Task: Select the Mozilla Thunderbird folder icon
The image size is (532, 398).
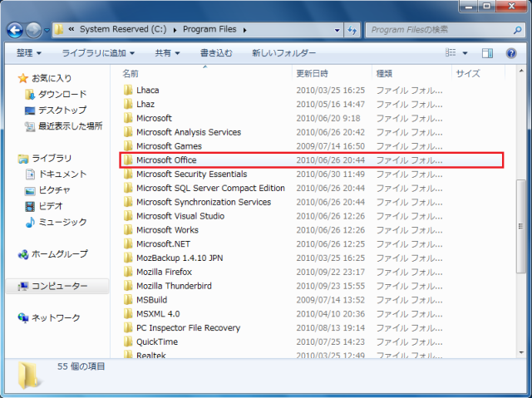Action: 128,286
